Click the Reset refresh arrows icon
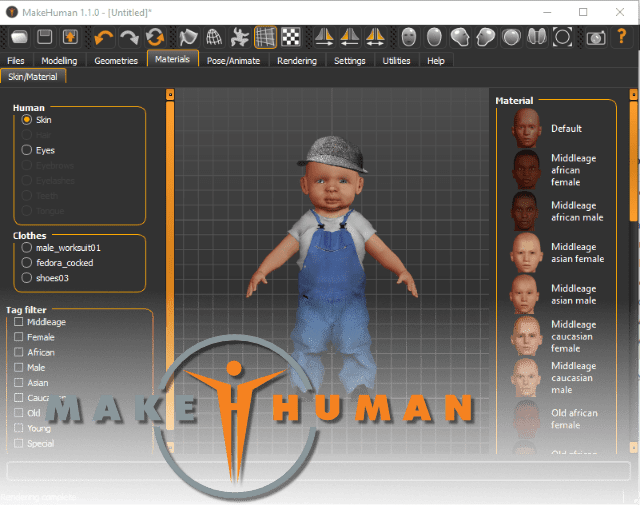Screen dimensions: 640x505 point(155,38)
